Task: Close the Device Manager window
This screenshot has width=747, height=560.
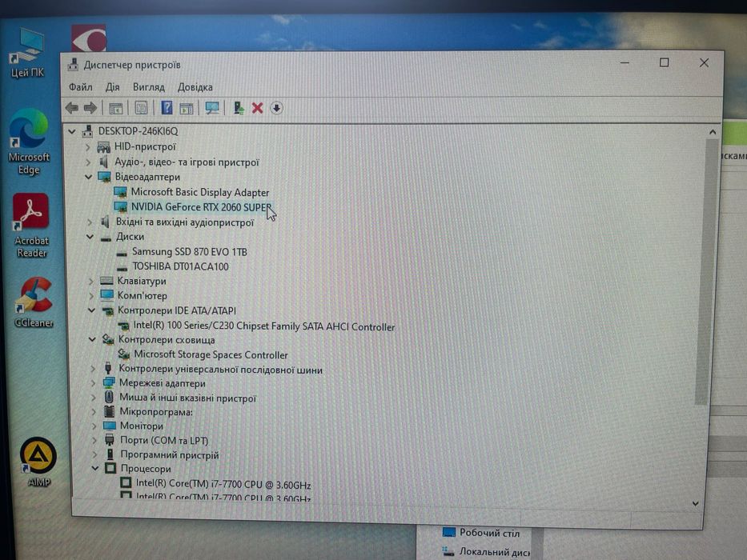Action: (x=704, y=62)
